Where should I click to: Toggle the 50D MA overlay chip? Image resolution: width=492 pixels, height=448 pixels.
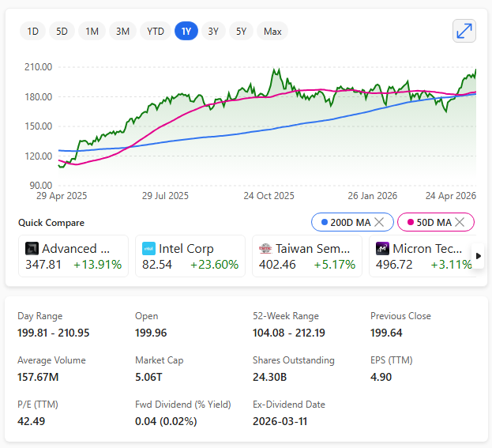429,223
